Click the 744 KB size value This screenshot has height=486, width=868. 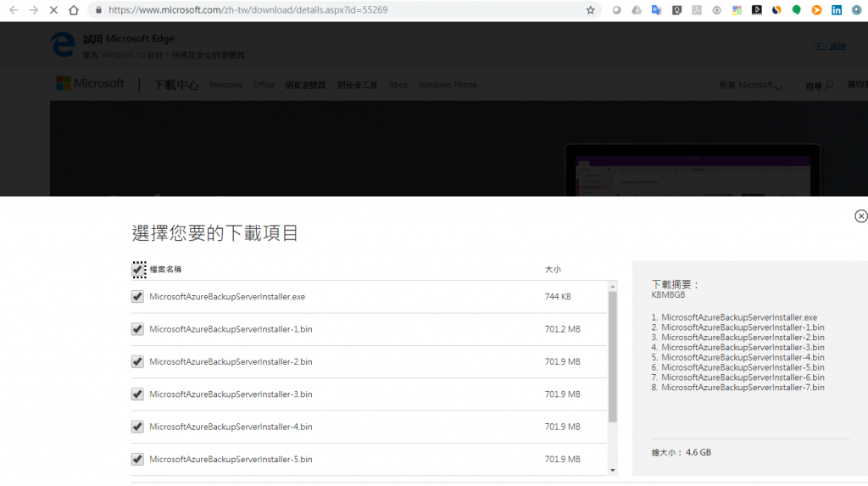click(x=558, y=297)
